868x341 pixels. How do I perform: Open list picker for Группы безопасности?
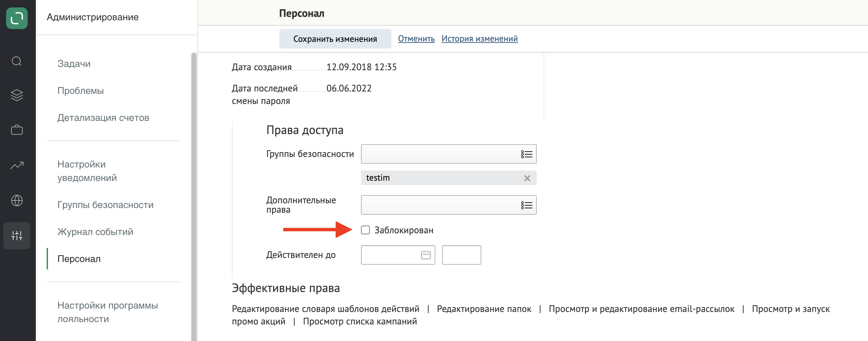(527, 154)
